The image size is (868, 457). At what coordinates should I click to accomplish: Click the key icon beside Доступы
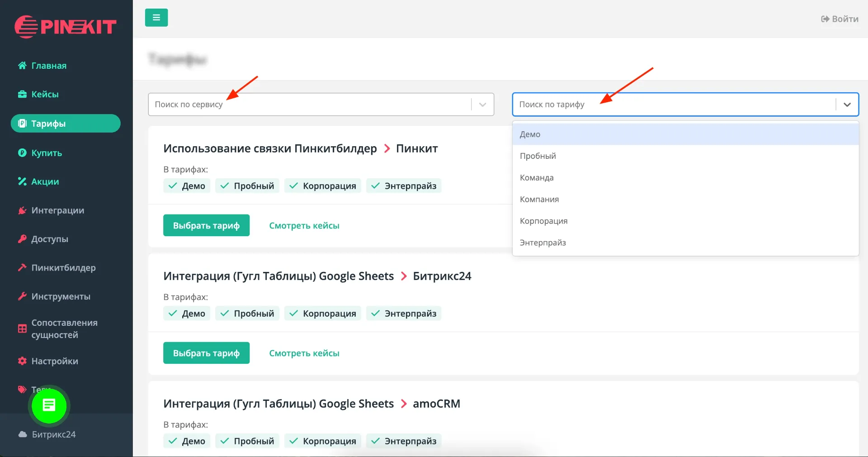tap(22, 239)
